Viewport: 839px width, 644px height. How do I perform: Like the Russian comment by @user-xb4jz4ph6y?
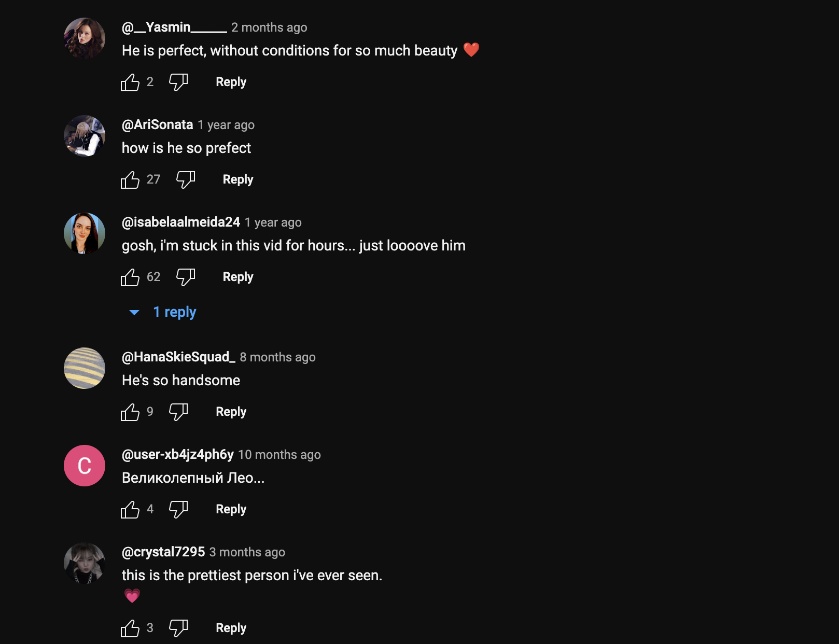pos(131,509)
